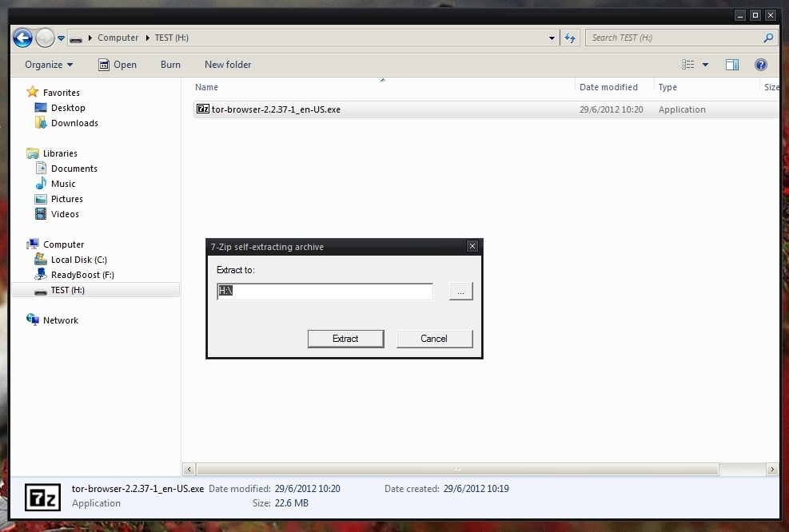Click Extract in the 7-Zip dialog
Image resolution: width=789 pixels, height=532 pixels.
pos(345,339)
